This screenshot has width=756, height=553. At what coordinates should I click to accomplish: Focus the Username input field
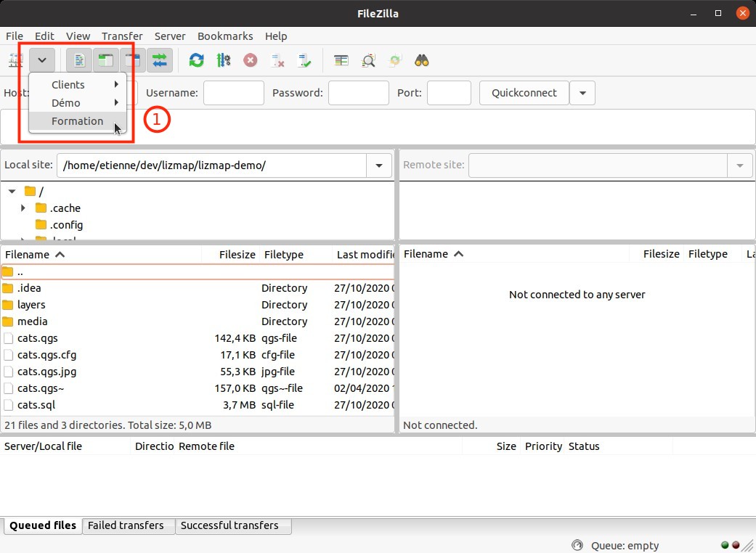pyautogui.click(x=234, y=93)
